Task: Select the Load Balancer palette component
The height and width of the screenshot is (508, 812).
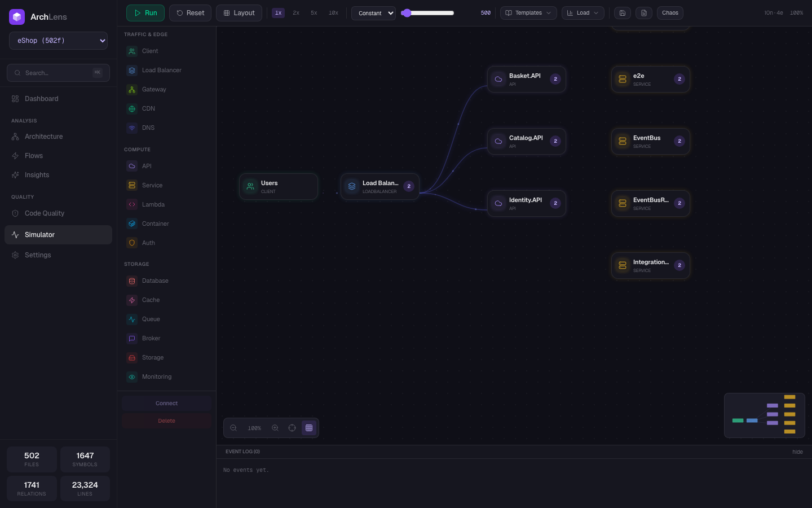Action: coord(166,71)
